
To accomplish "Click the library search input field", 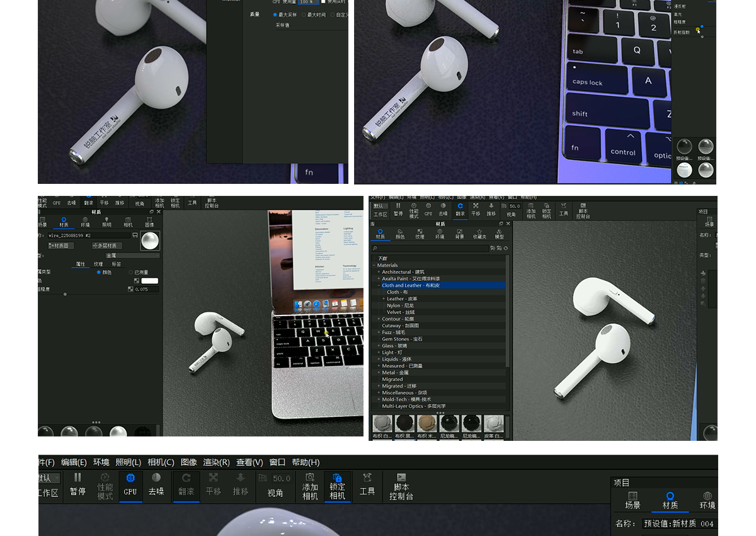I will [430, 248].
